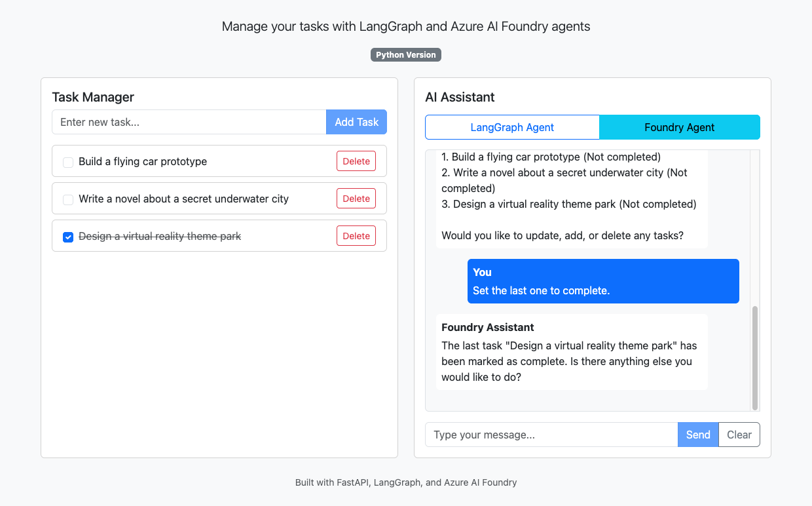The height and width of the screenshot is (506, 812).
Task: Click the Foundry Assistant reply message
Action: click(571, 352)
